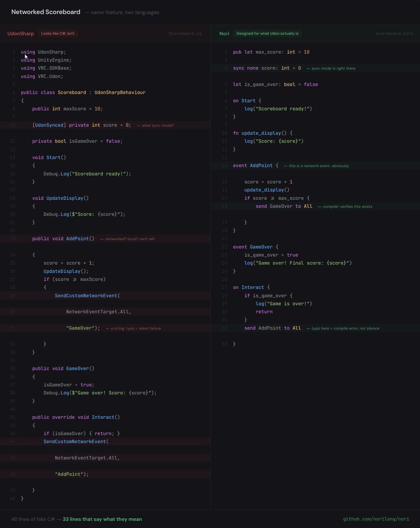Screen dimensions: 420x528
Task: Click the 'Game over! Final score' log line
Action: pyautogui.click(x=298, y=263)
